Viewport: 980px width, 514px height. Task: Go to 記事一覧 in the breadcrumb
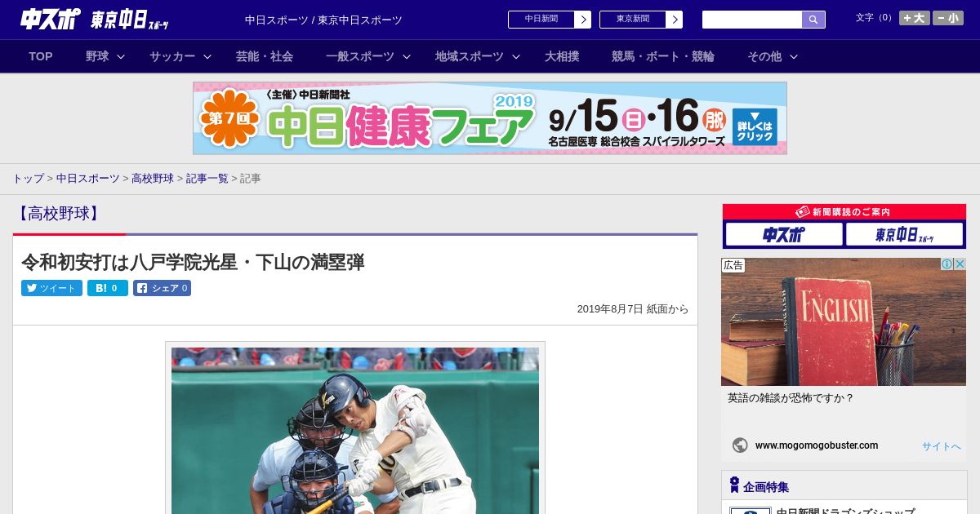pyautogui.click(x=207, y=178)
